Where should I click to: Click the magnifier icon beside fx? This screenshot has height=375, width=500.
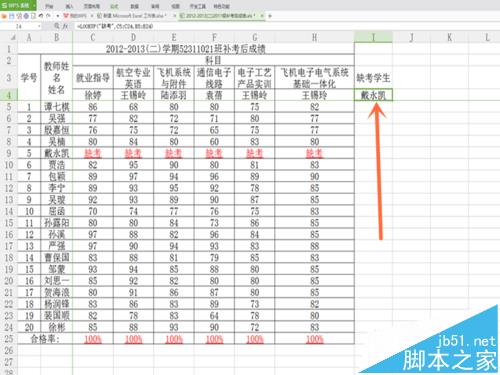[57, 26]
